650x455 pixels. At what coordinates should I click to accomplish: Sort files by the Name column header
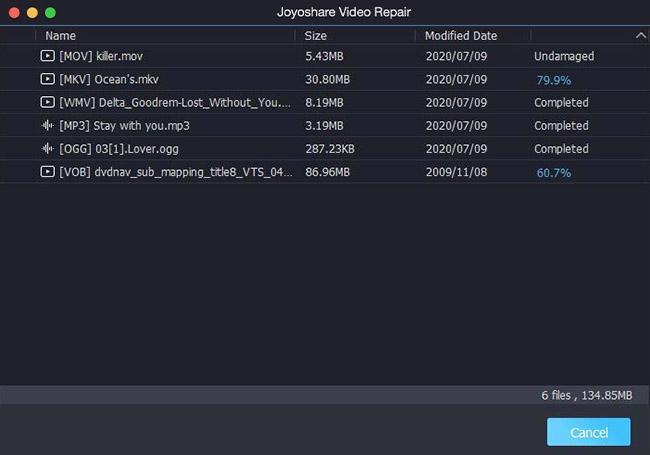tap(61, 36)
